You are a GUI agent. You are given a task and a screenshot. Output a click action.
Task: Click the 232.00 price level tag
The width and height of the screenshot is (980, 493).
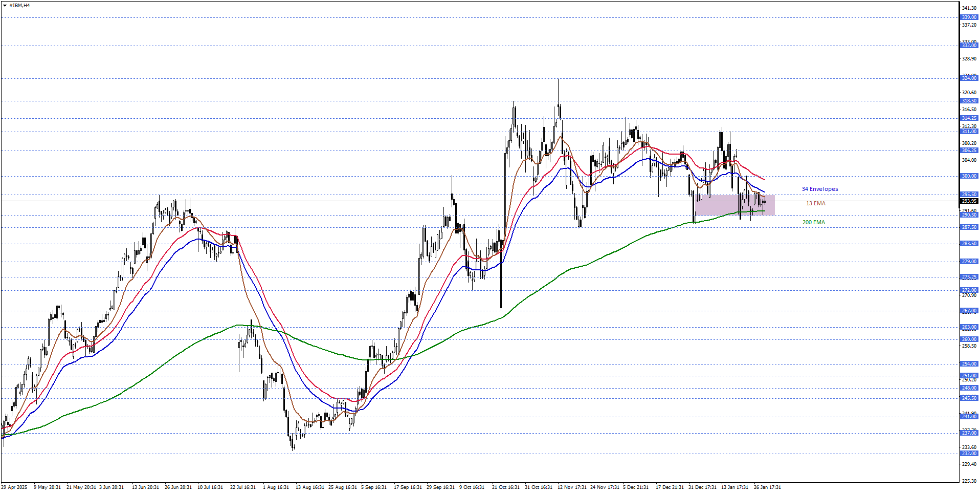969,454
